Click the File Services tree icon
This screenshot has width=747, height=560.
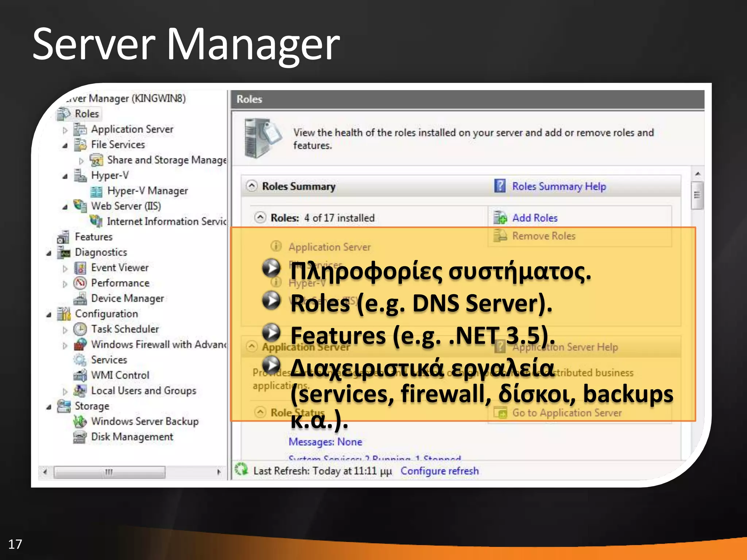(x=80, y=144)
